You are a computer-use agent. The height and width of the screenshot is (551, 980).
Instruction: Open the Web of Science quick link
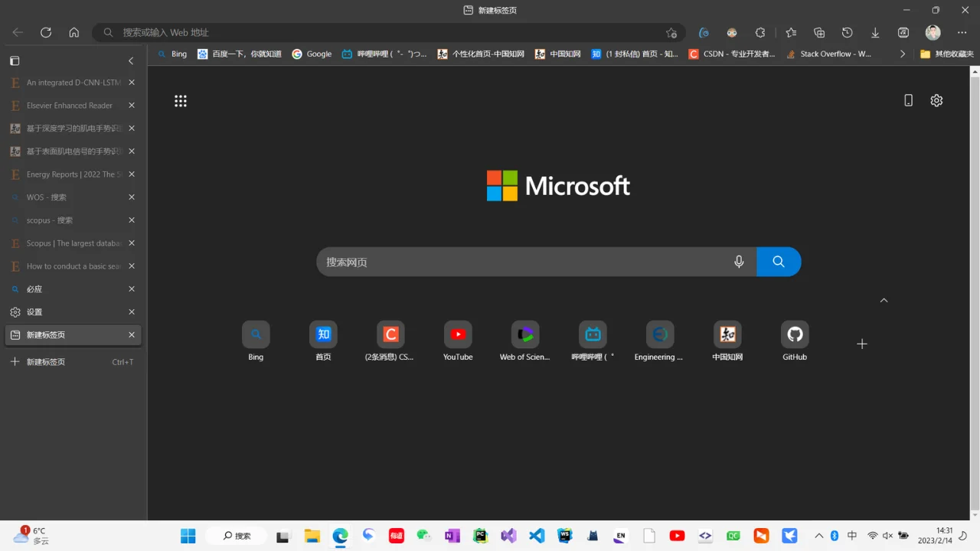coord(525,341)
